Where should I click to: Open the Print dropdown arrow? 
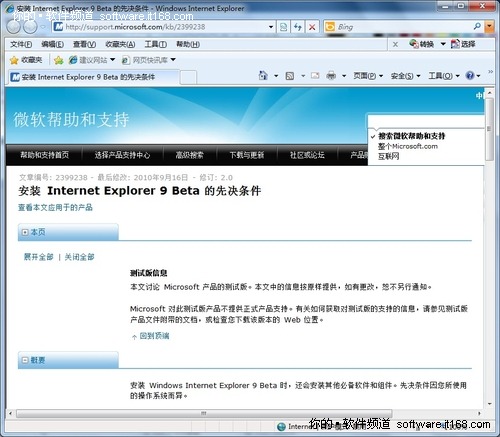point(344,76)
